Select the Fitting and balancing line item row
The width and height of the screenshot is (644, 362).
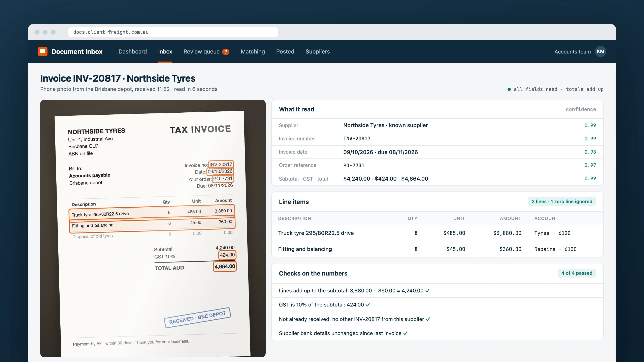point(437,249)
